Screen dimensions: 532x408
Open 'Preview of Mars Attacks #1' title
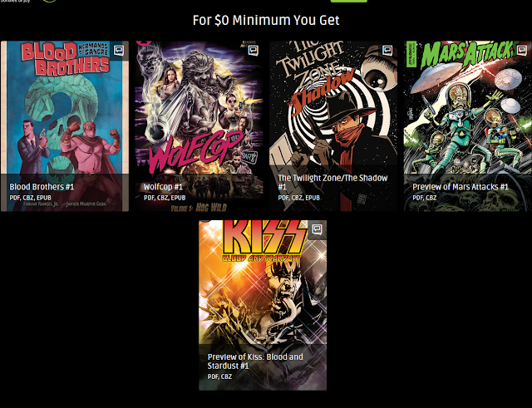[x=461, y=187]
